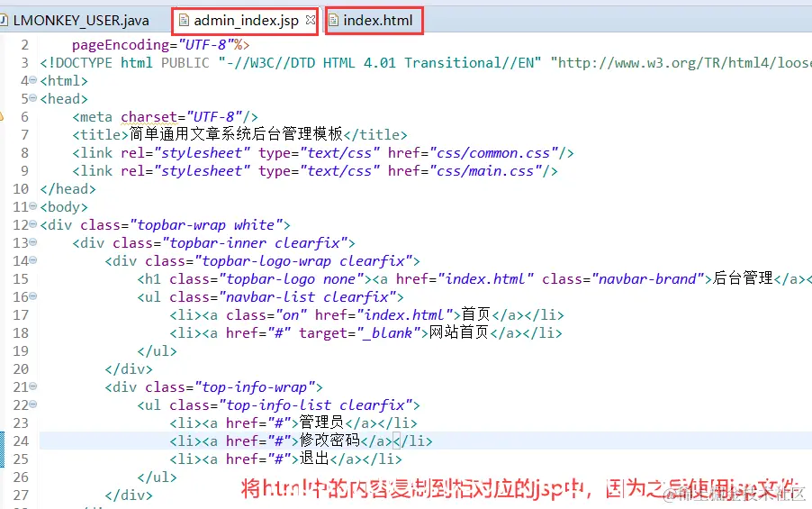Collapse the top-info-wrap div fold on line 21
Viewport: 812px width, 509px height.
coord(33,386)
